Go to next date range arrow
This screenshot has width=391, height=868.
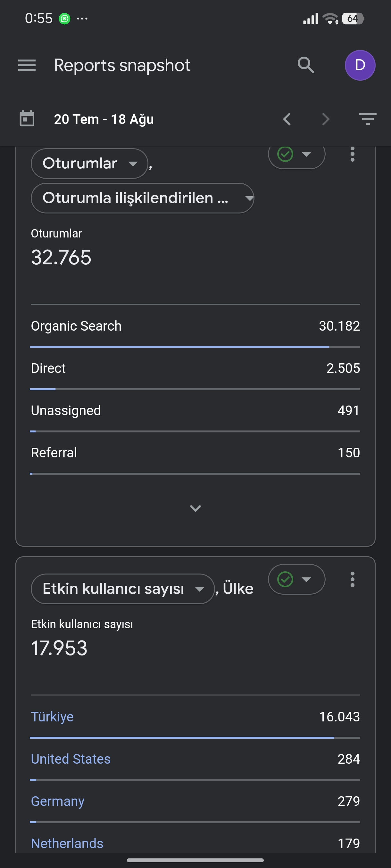326,119
